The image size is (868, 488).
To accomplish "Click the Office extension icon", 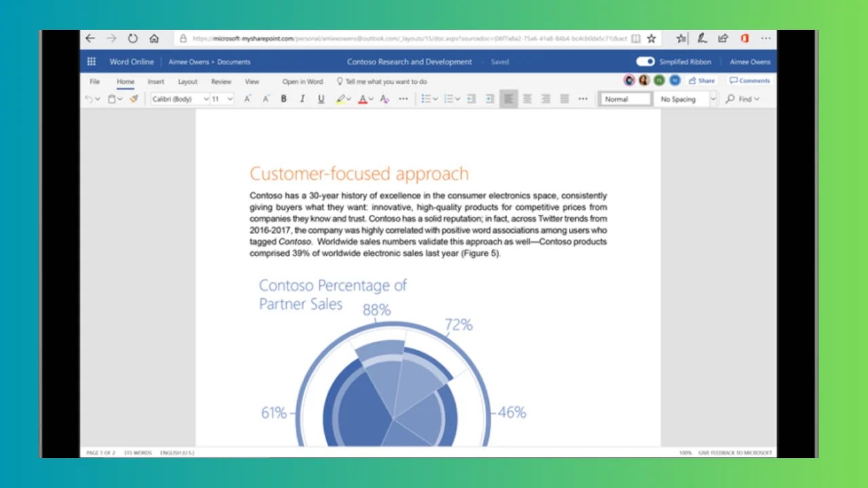I will [x=745, y=39].
